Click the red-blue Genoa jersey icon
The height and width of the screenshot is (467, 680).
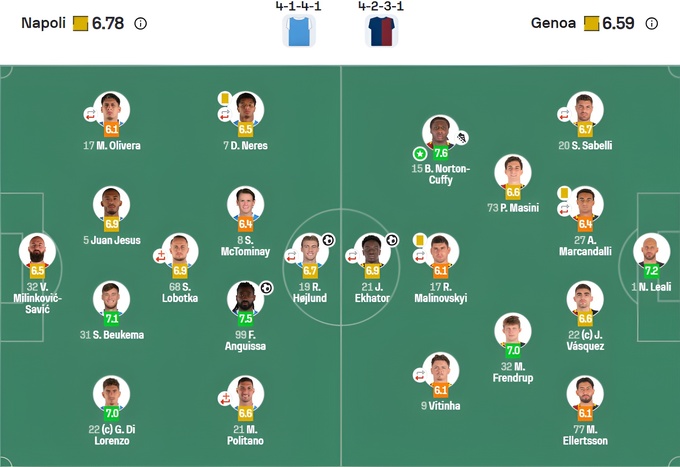[x=382, y=29]
